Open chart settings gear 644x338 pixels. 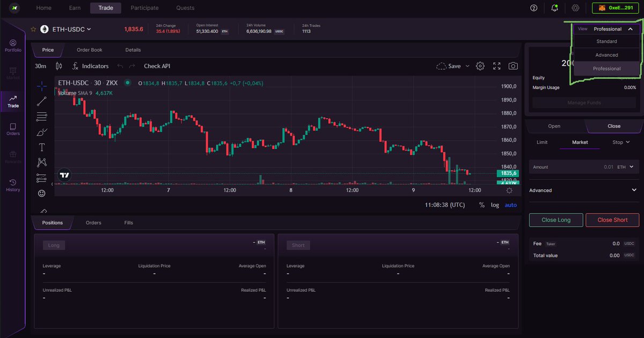tap(480, 66)
